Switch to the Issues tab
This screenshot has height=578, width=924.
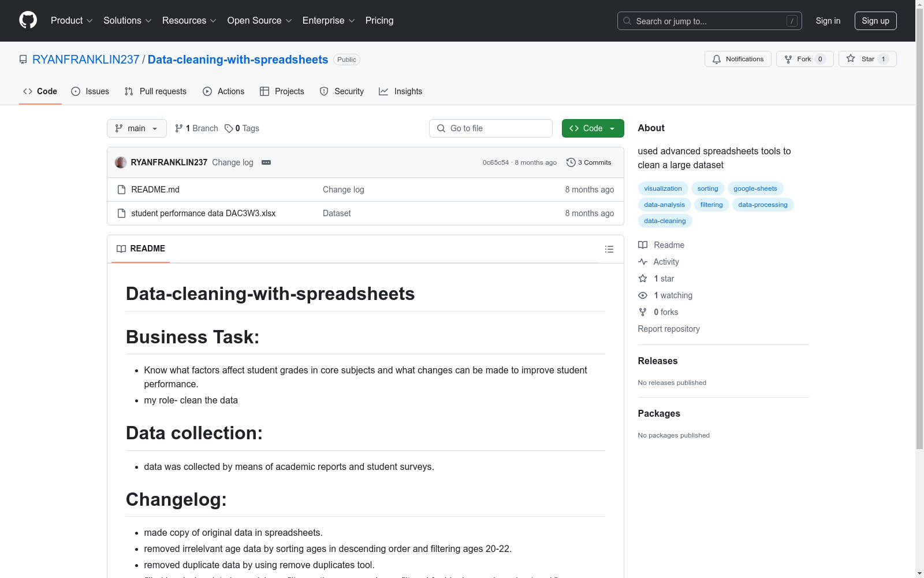[x=90, y=91]
